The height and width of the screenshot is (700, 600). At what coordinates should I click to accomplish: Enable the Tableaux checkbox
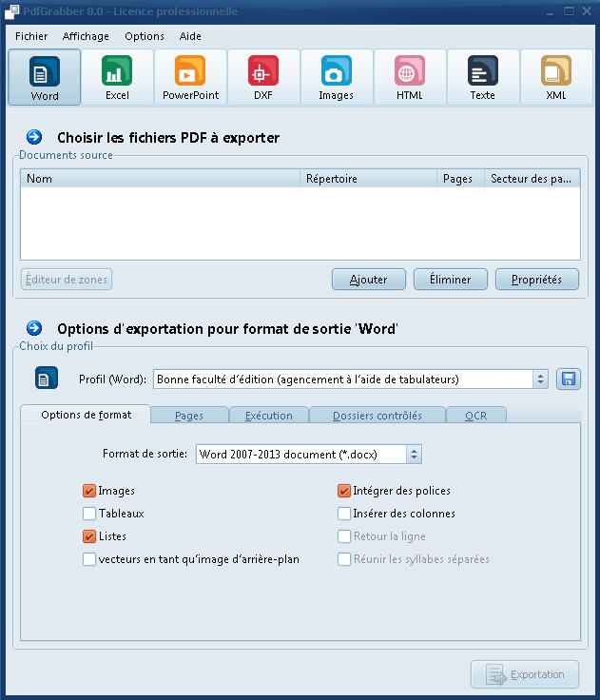89,514
